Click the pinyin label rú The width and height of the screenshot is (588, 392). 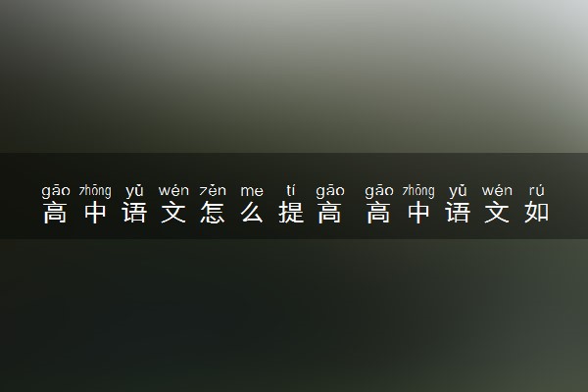(x=537, y=190)
